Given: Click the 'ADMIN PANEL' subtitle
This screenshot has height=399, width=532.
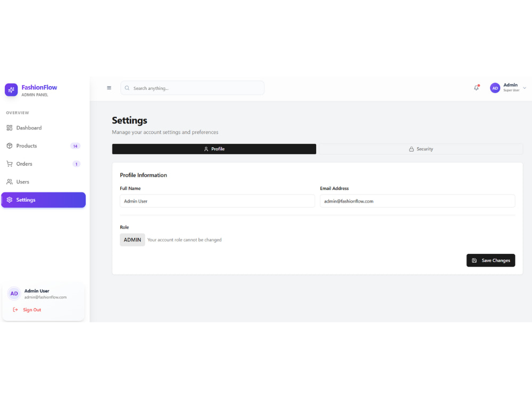Looking at the screenshot, I should (35, 95).
